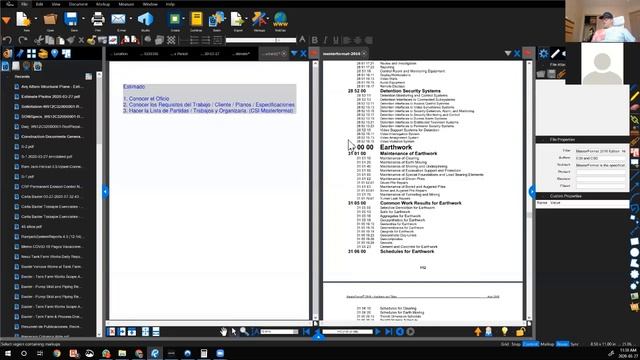Viewport: 640px width, 360px height.
Task: Click the Create PDF icon
Action: (x=175, y=19)
